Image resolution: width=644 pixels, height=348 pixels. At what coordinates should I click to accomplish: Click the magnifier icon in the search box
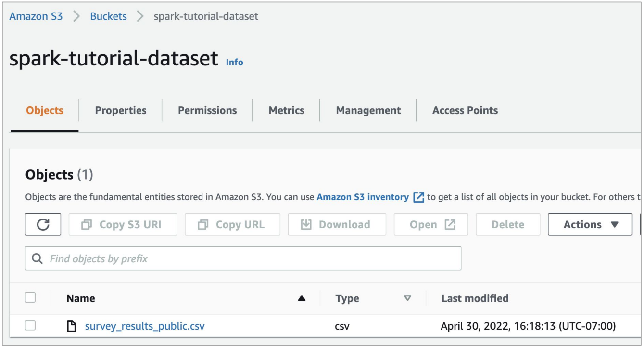tap(38, 259)
